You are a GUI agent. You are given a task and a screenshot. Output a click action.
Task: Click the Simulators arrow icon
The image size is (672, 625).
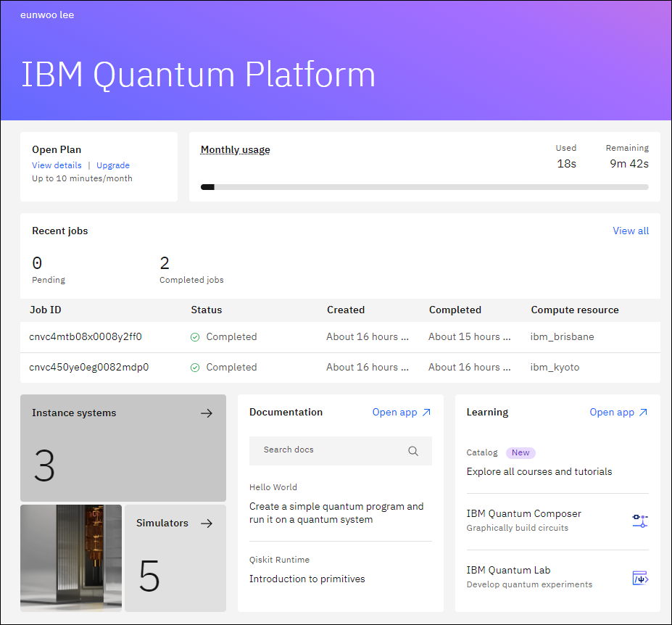pos(207,523)
